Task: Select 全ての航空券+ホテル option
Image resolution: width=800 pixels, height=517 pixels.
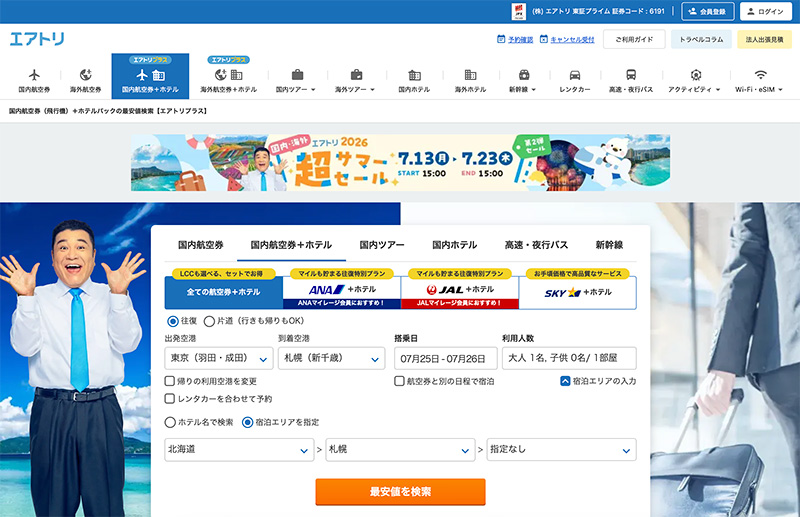Action: click(x=223, y=292)
